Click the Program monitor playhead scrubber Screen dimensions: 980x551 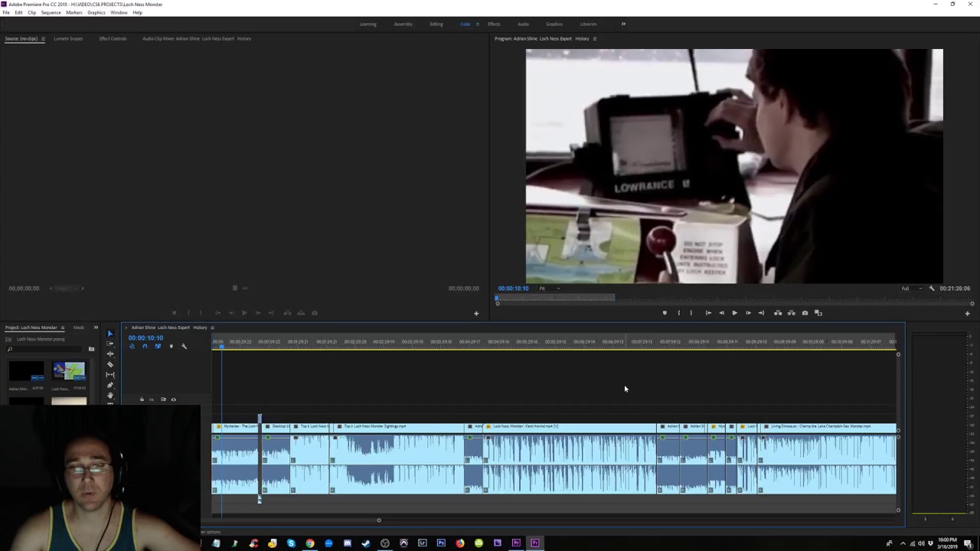pyautogui.click(x=497, y=298)
